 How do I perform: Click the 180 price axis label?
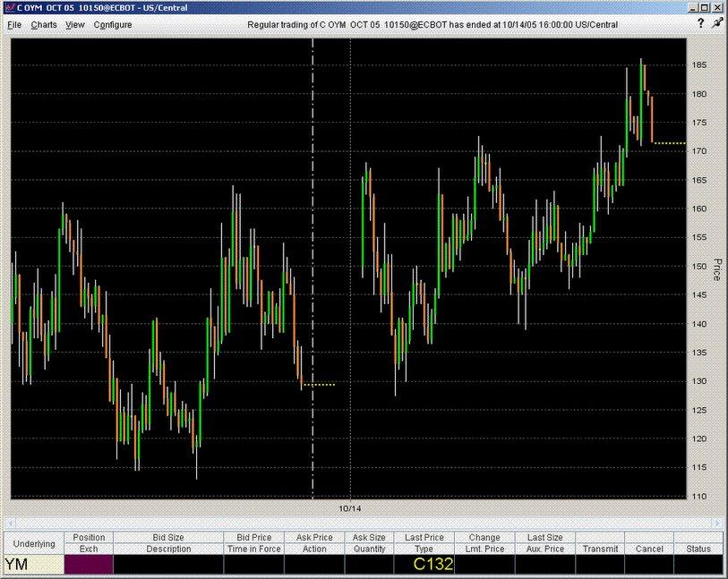tap(699, 94)
